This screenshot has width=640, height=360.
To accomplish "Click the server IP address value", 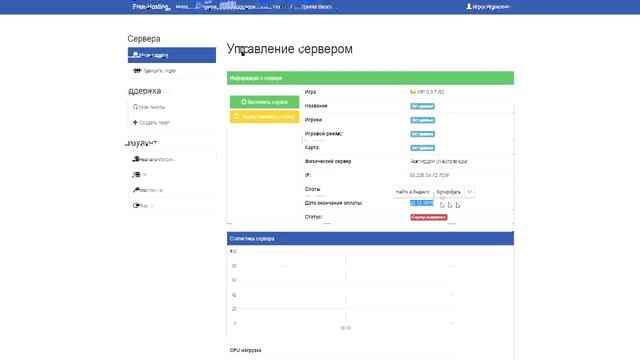I will pyautogui.click(x=429, y=175).
